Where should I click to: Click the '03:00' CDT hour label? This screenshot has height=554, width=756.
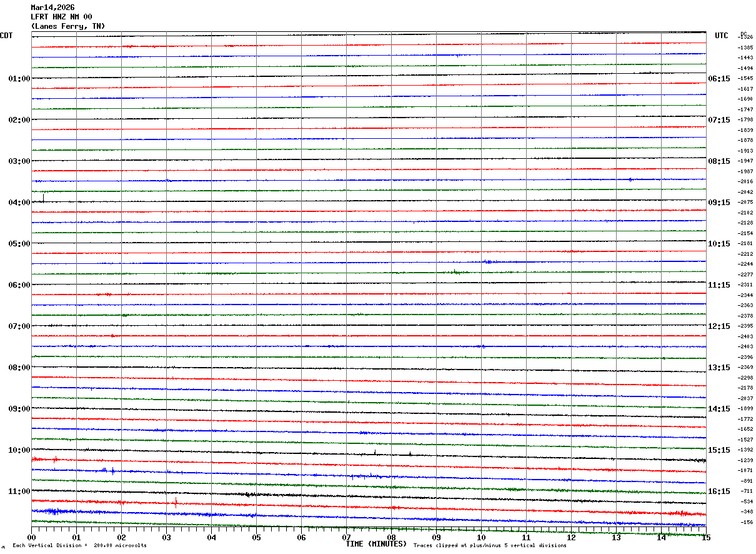point(19,161)
